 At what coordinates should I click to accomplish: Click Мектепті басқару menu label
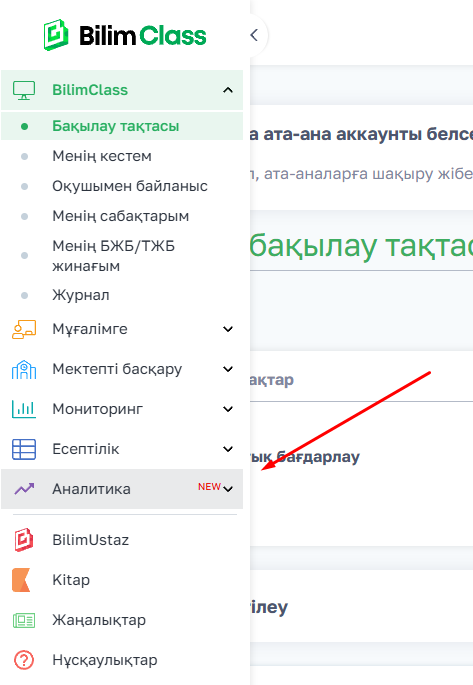point(117,369)
